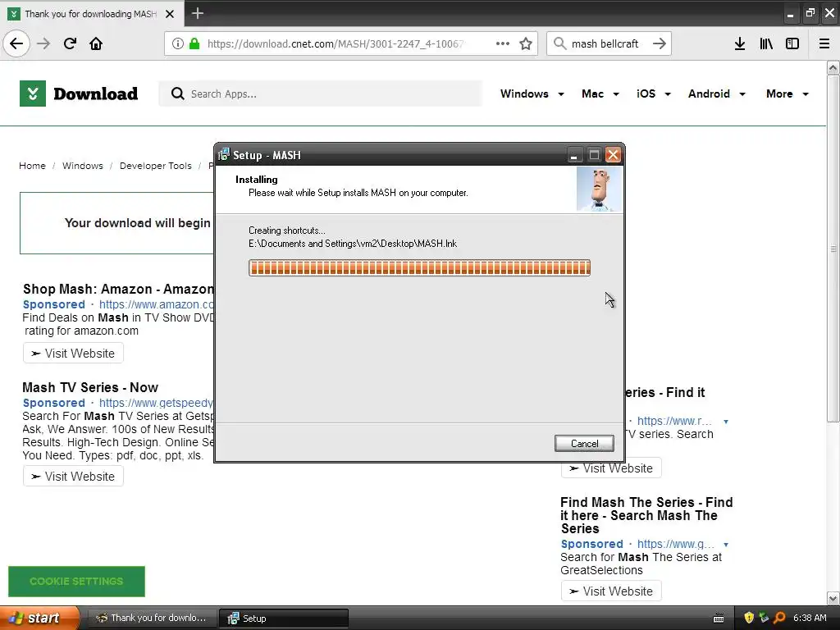
Task: Click the installation progress bar
Action: click(419, 268)
